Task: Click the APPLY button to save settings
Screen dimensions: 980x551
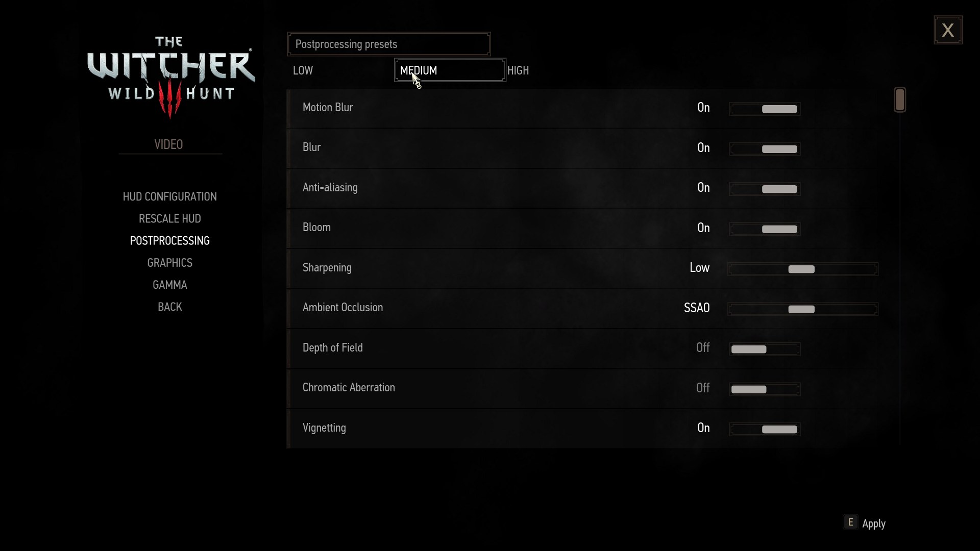Action: click(873, 523)
